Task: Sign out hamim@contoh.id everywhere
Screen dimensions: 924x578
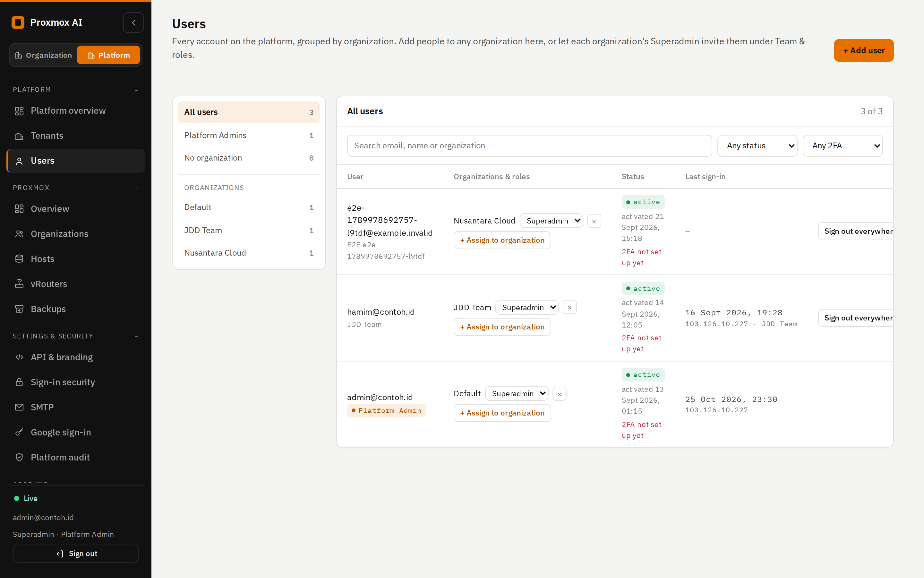Action: click(856, 318)
